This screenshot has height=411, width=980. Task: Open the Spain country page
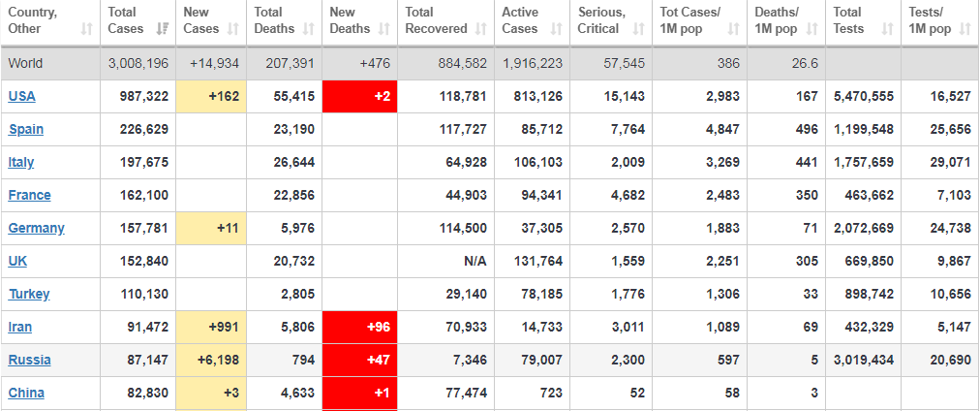point(26,129)
